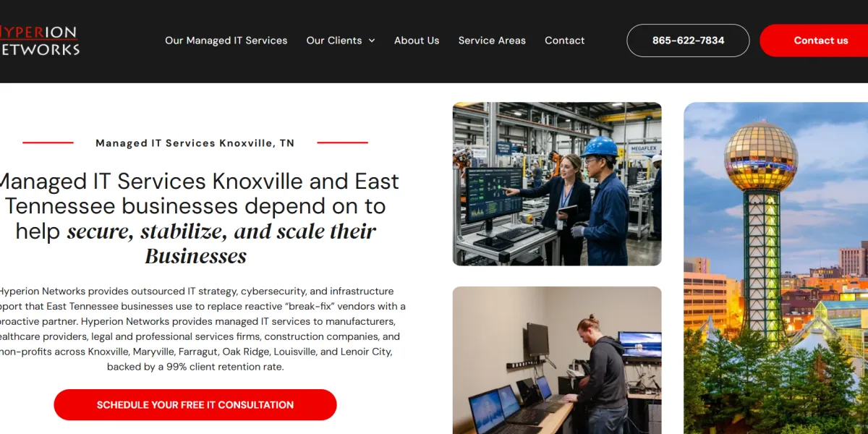Open the factory floor engineers photo
This screenshot has height=434, width=868.
[557, 184]
